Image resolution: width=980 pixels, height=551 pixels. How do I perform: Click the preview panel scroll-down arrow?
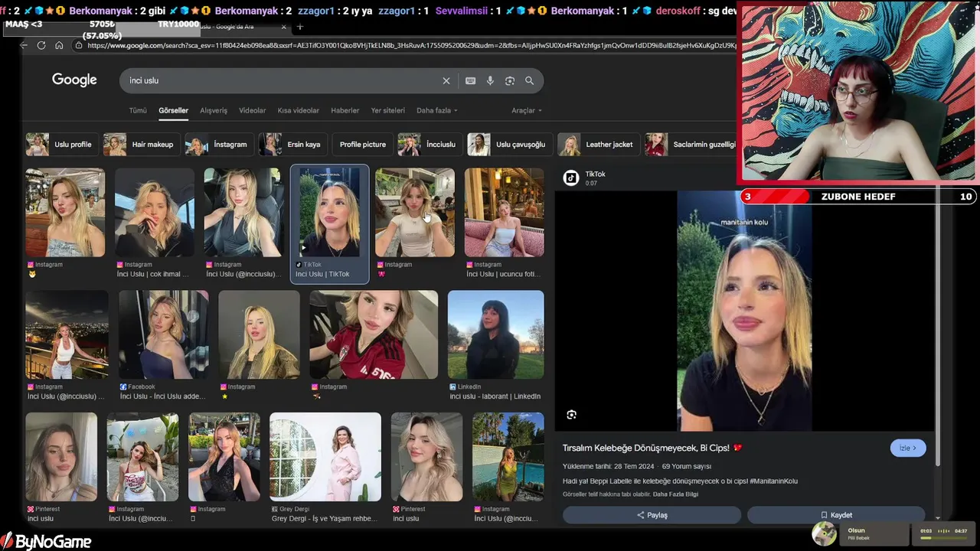[x=937, y=518]
